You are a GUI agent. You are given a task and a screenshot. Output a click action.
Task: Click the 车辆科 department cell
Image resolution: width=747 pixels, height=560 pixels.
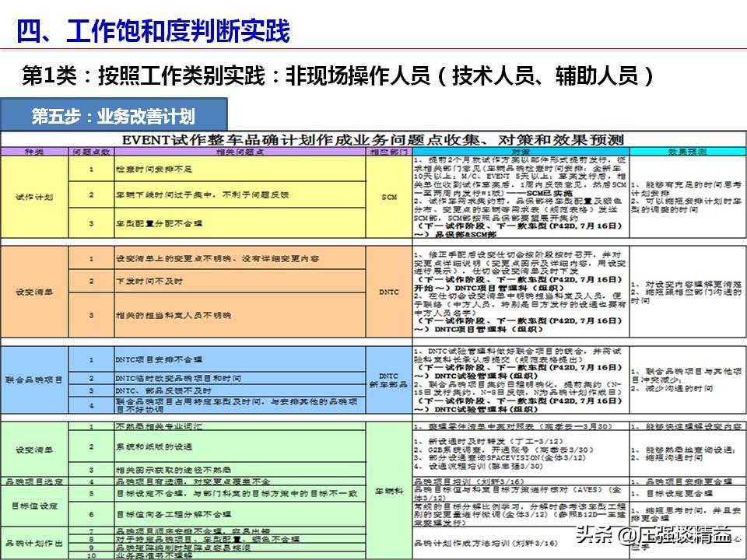click(x=389, y=492)
